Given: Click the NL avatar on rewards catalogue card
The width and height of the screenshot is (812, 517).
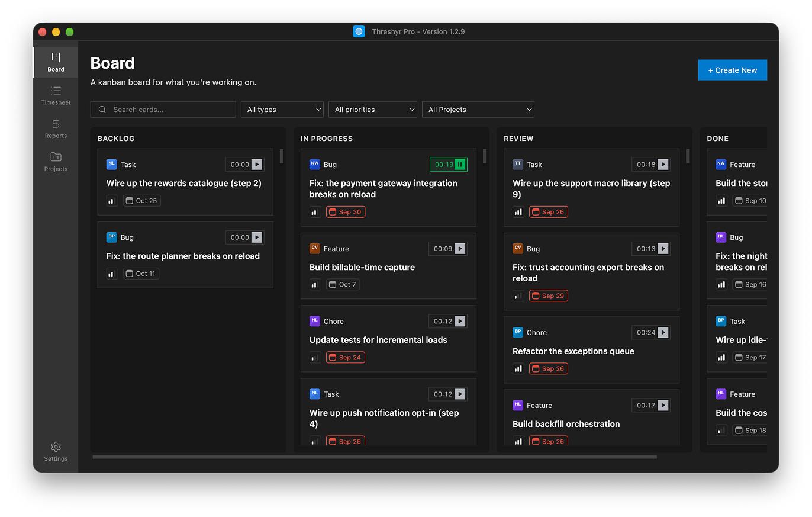Looking at the screenshot, I should click(112, 165).
